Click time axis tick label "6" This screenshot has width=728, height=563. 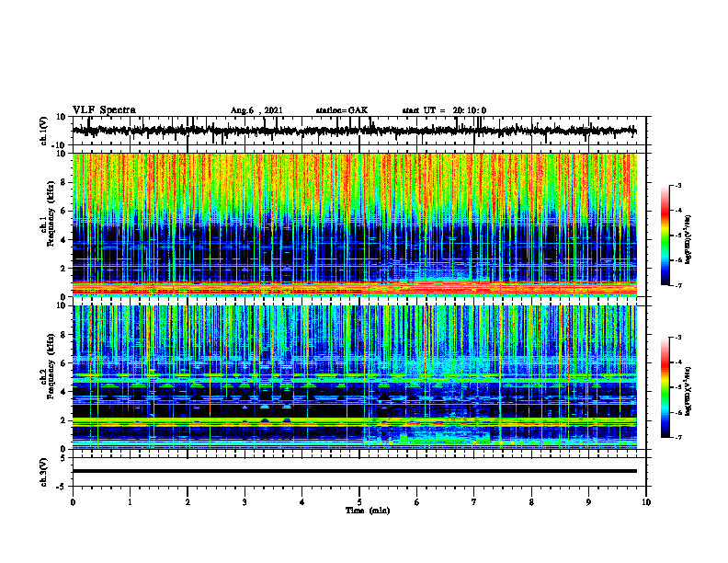pyautogui.click(x=417, y=502)
